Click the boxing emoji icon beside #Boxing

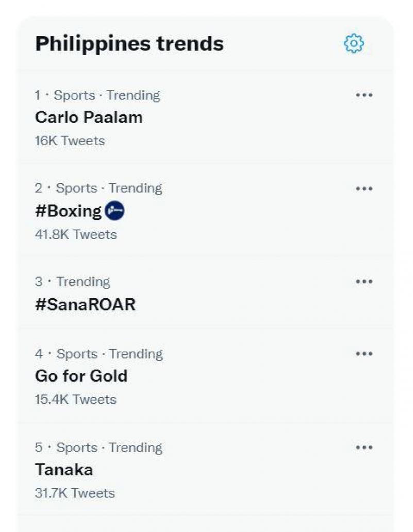click(114, 211)
